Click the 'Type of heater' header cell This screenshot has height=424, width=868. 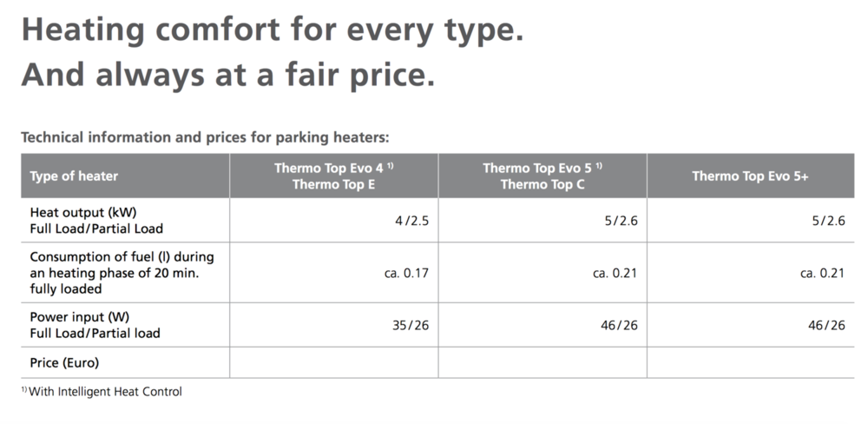pyautogui.click(x=74, y=176)
